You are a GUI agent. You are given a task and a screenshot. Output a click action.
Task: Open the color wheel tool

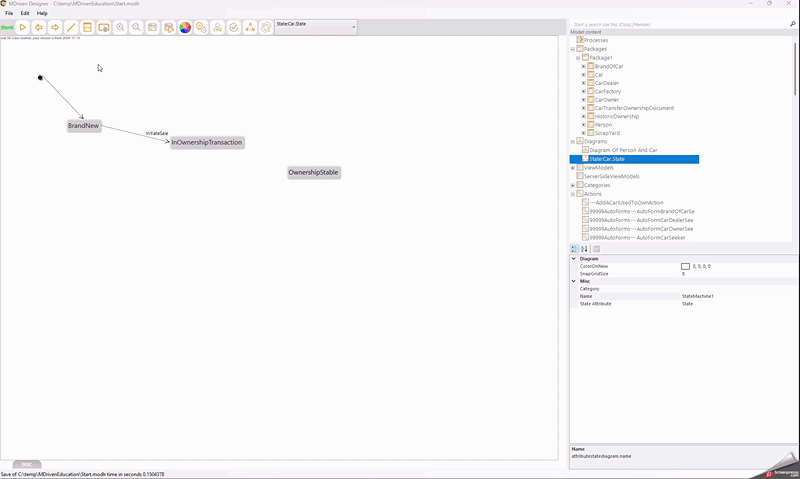[185, 27]
